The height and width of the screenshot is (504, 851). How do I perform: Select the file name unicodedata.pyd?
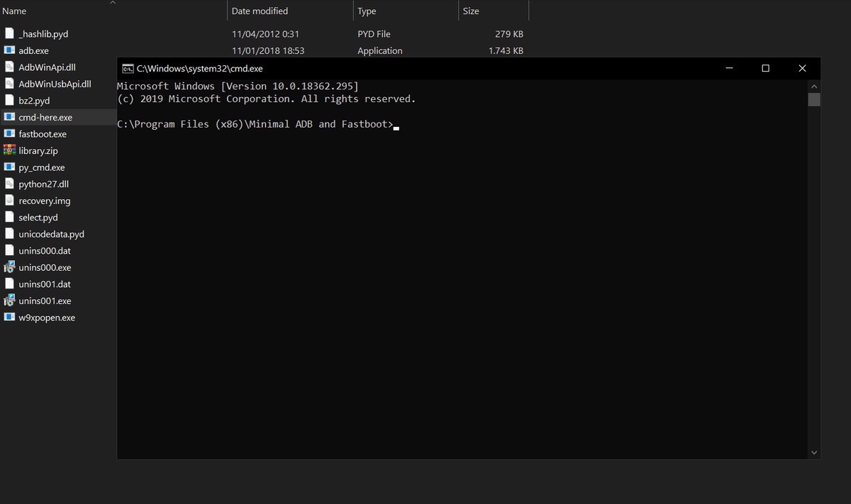pos(52,234)
